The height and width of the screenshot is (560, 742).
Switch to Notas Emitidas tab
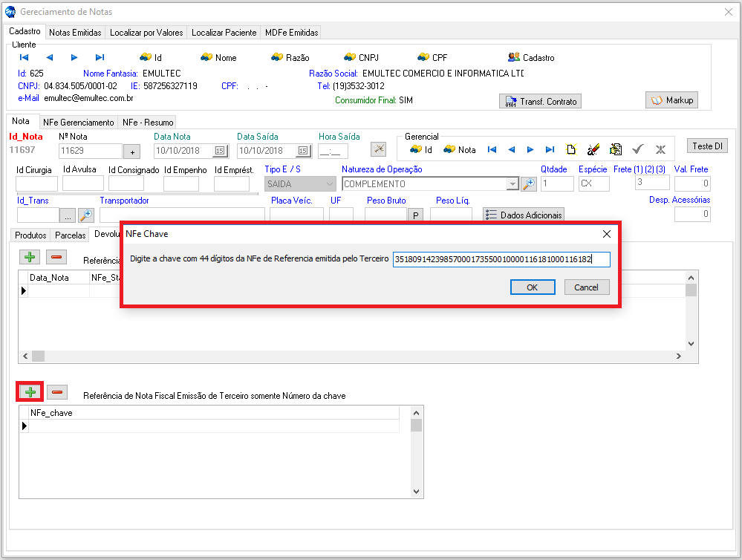click(x=75, y=33)
